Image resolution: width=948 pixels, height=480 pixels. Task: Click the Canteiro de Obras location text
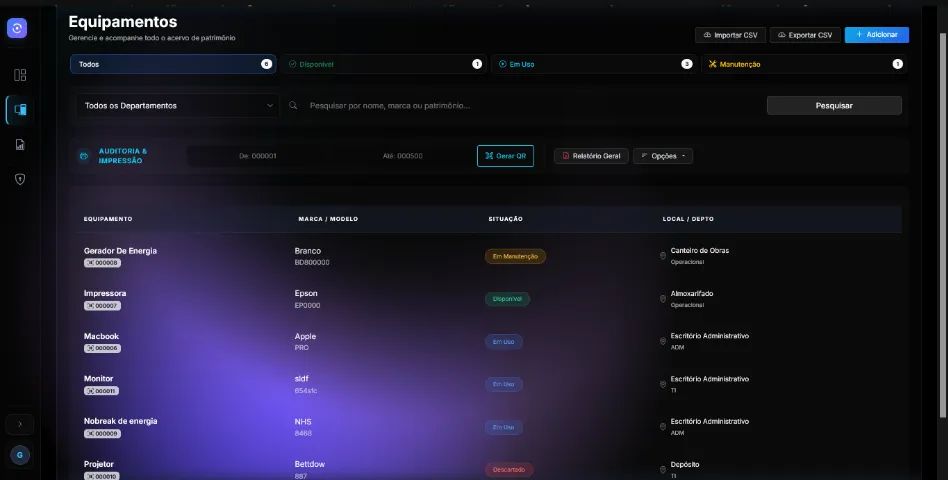(x=700, y=250)
